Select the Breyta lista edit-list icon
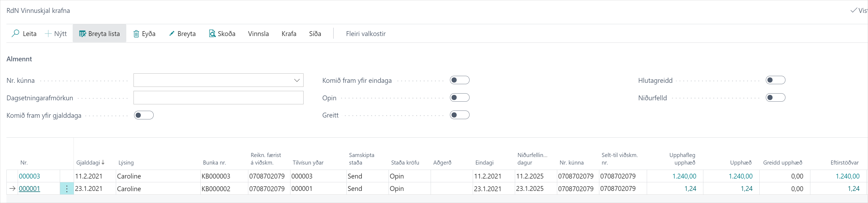The height and width of the screenshot is (203, 868). (x=82, y=33)
